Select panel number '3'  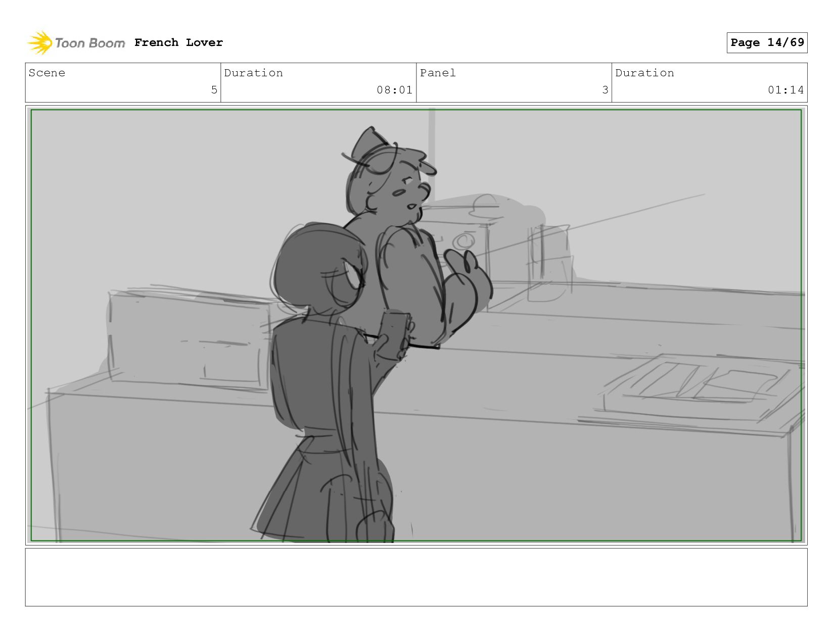(x=605, y=90)
